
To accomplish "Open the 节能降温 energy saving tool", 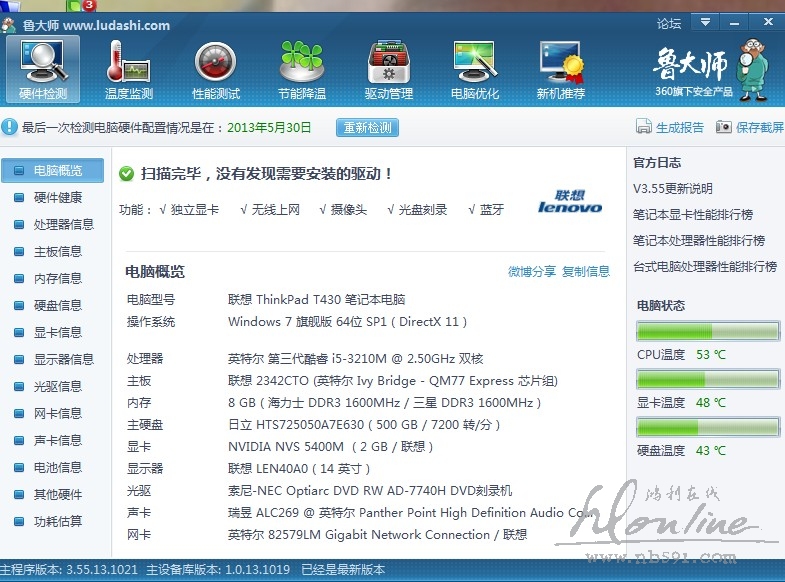I will 302,70.
